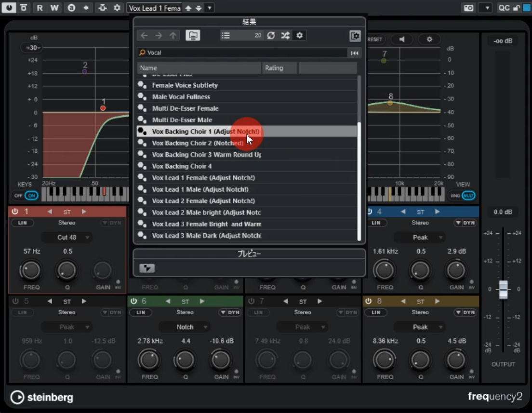
Task: Clear the Vocal search filter icon
Action: [x=355, y=53]
